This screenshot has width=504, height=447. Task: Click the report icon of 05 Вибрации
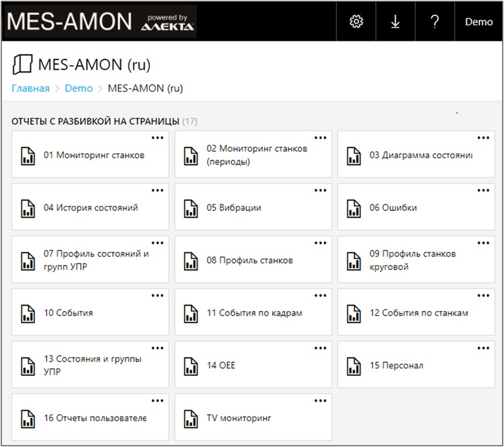coord(191,208)
